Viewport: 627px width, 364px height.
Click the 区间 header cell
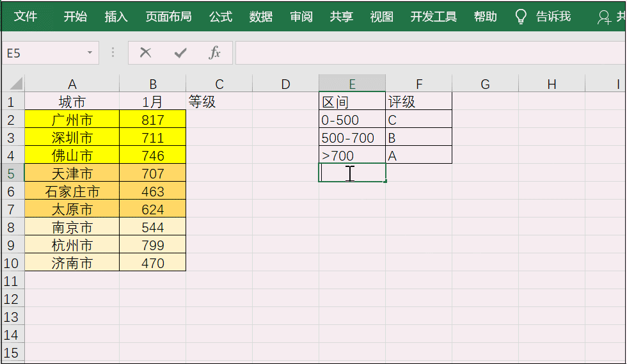tap(353, 102)
